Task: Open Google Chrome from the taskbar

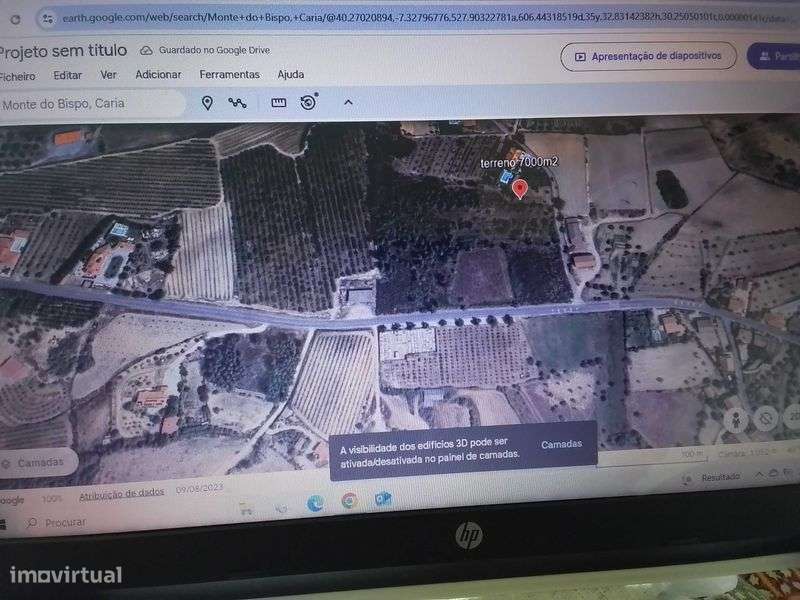Action: pos(349,501)
